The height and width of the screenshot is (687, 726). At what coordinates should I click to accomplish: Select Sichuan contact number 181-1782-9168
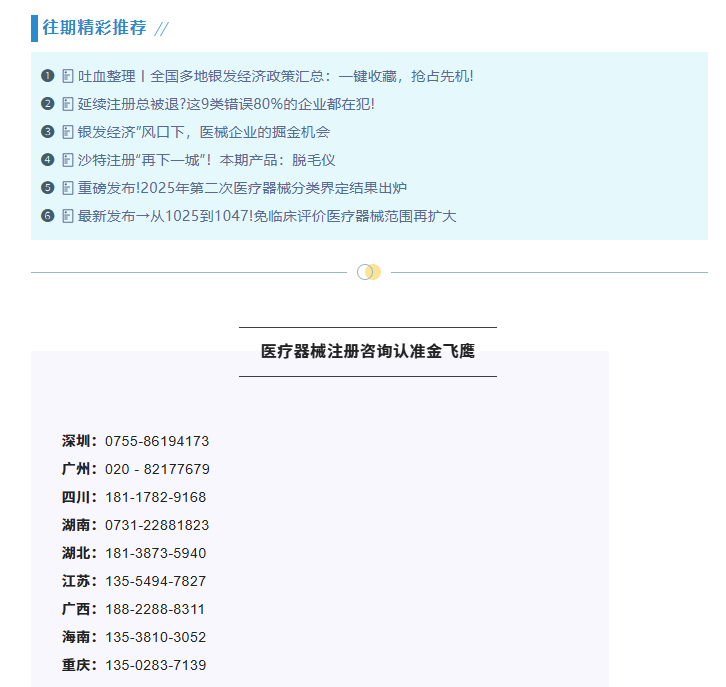pos(155,497)
